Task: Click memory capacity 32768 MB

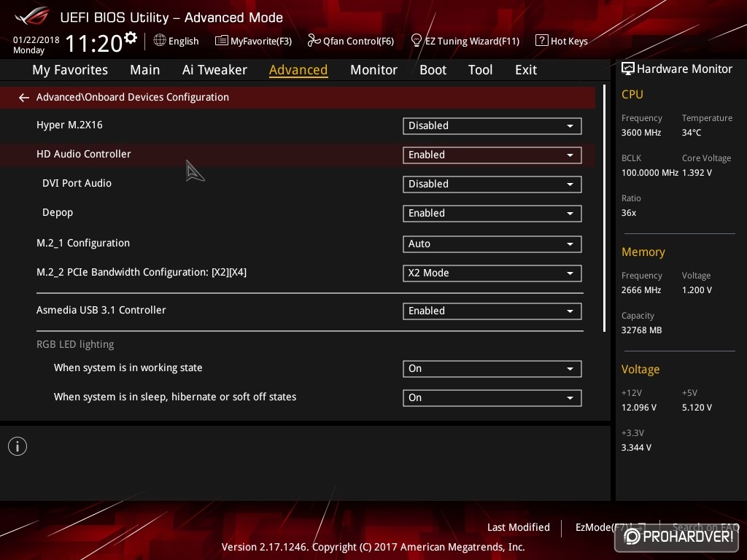Action: (x=642, y=330)
